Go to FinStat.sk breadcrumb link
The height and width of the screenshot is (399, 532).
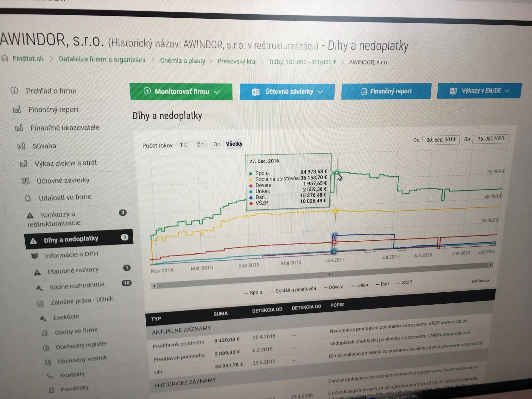click(x=28, y=59)
